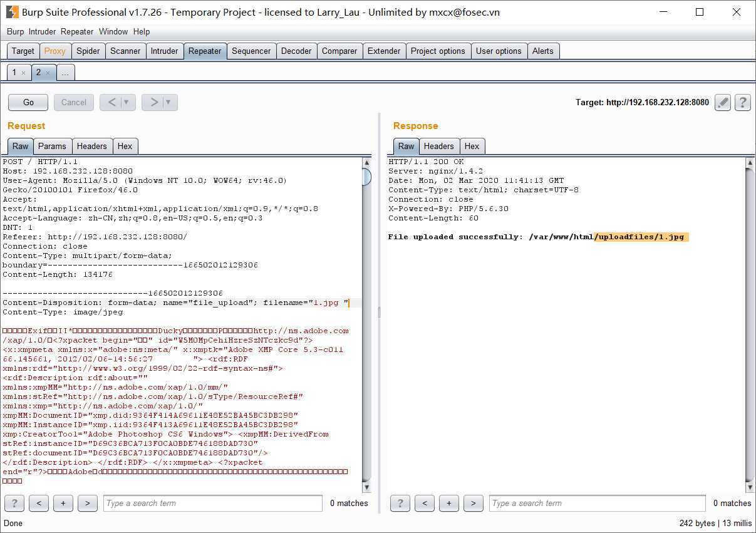
Task: Click response scrollbar up arrow
Action: click(x=750, y=163)
